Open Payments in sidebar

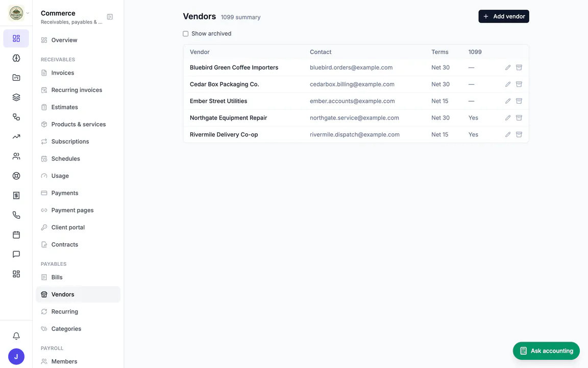(78, 193)
